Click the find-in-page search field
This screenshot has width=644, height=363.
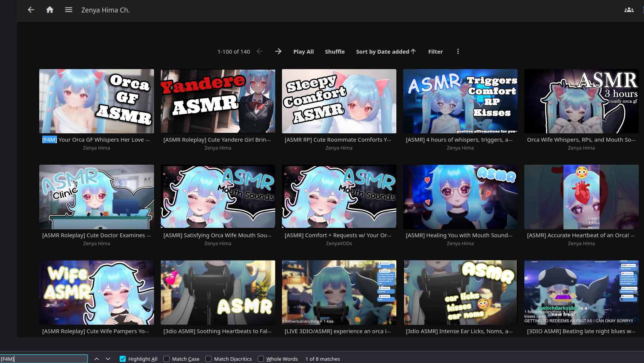(x=44, y=359)
